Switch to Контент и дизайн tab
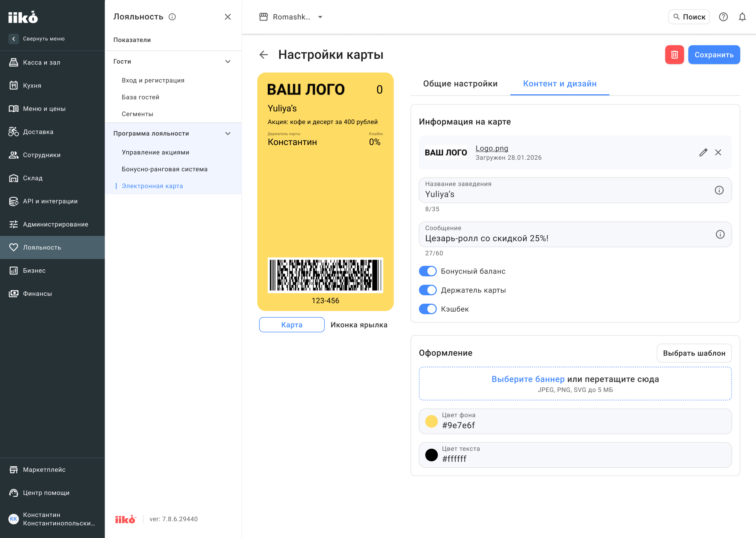 (560, 84)
